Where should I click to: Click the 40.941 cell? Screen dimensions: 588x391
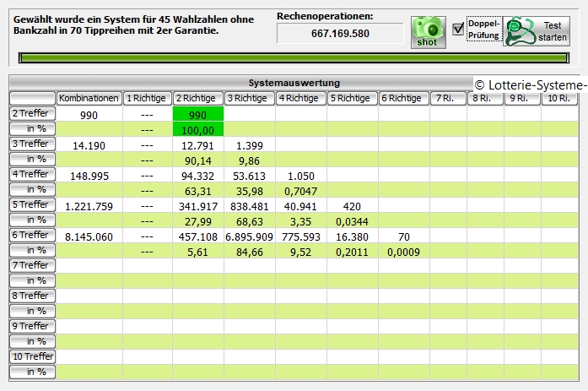301,206
